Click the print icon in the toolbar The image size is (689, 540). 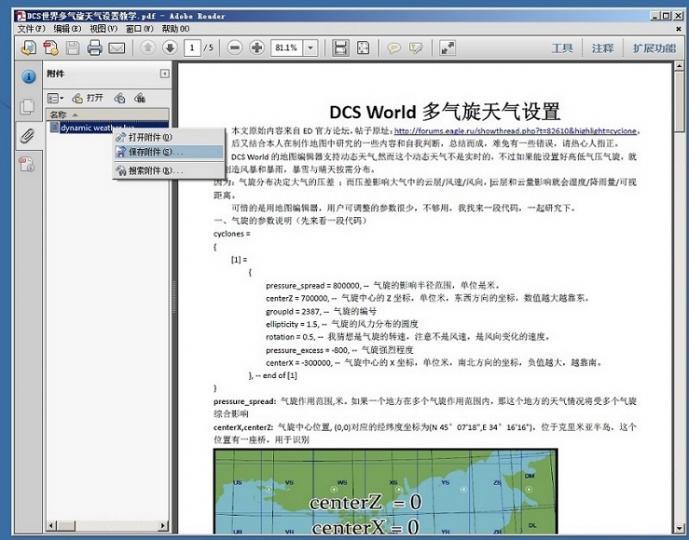(95, 48)
